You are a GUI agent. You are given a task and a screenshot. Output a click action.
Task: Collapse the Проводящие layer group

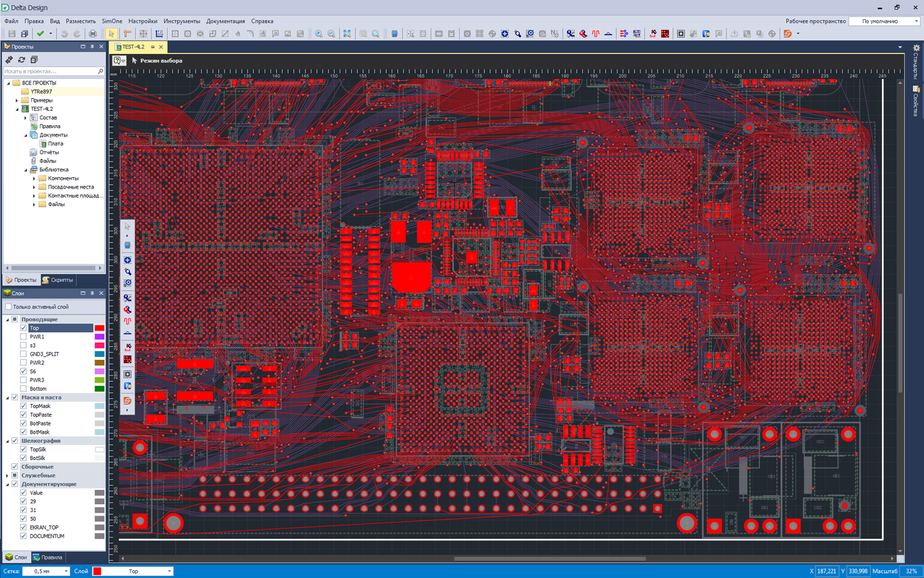point(7,320)
